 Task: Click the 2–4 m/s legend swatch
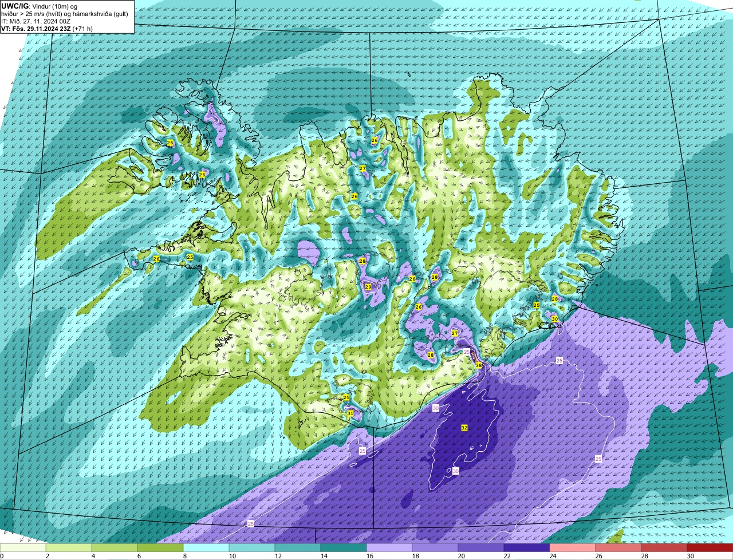point(69,548)
